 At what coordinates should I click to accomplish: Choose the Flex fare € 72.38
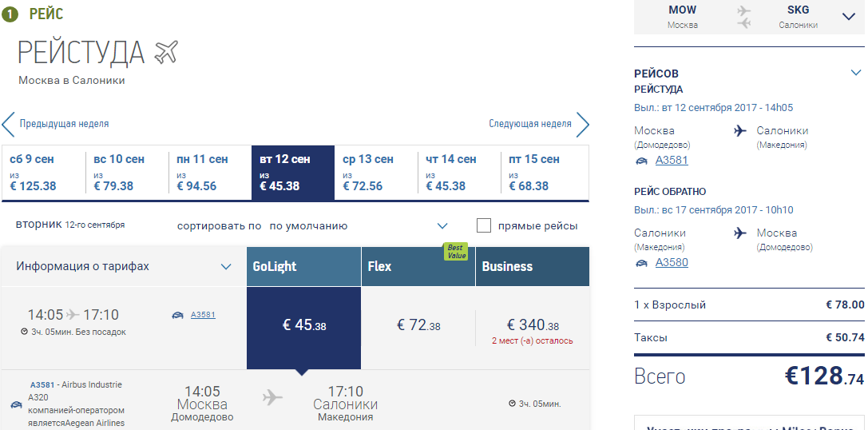coord(418,324)
